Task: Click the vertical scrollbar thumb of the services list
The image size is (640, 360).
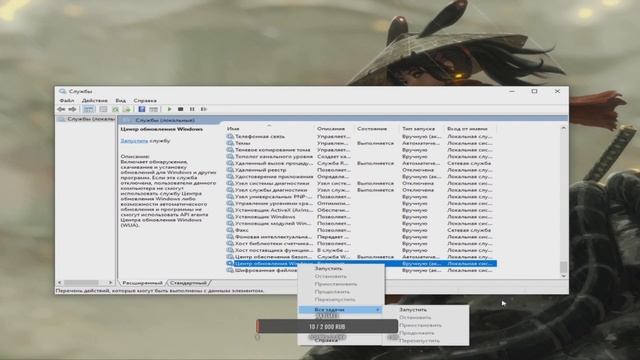Action: pos(563,267)
